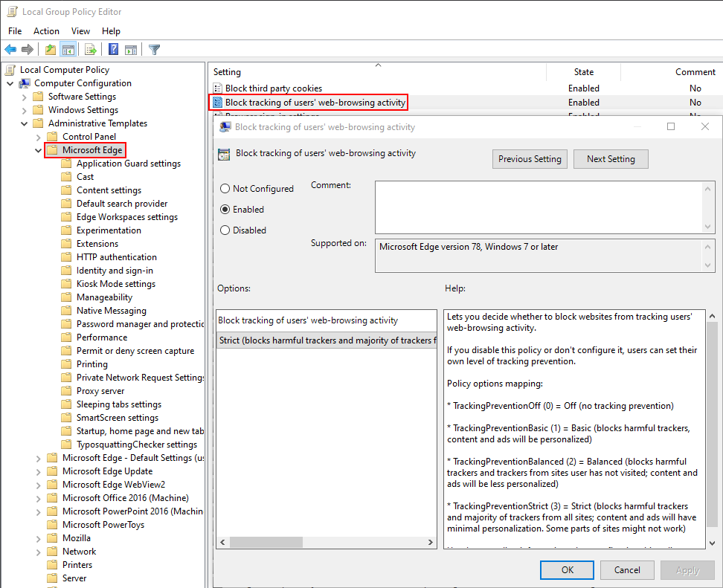Select SmartScreen settings folder
This screenshot has width=723, height=588.
[117, 417]
